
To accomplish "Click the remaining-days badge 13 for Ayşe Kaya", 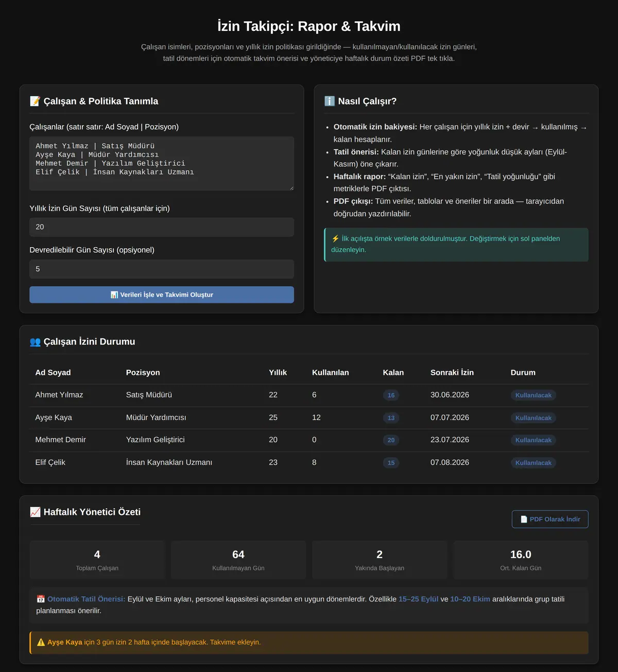I will (x=391, y=418).
